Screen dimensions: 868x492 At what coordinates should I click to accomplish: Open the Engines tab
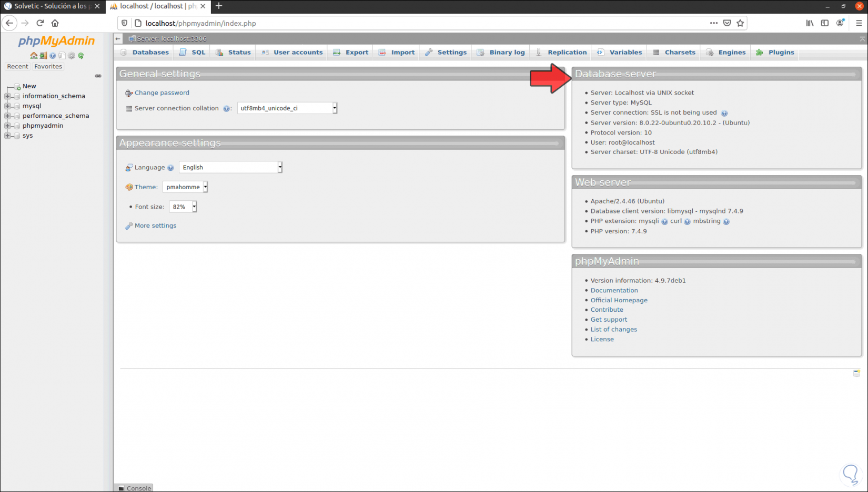point(726,53)
